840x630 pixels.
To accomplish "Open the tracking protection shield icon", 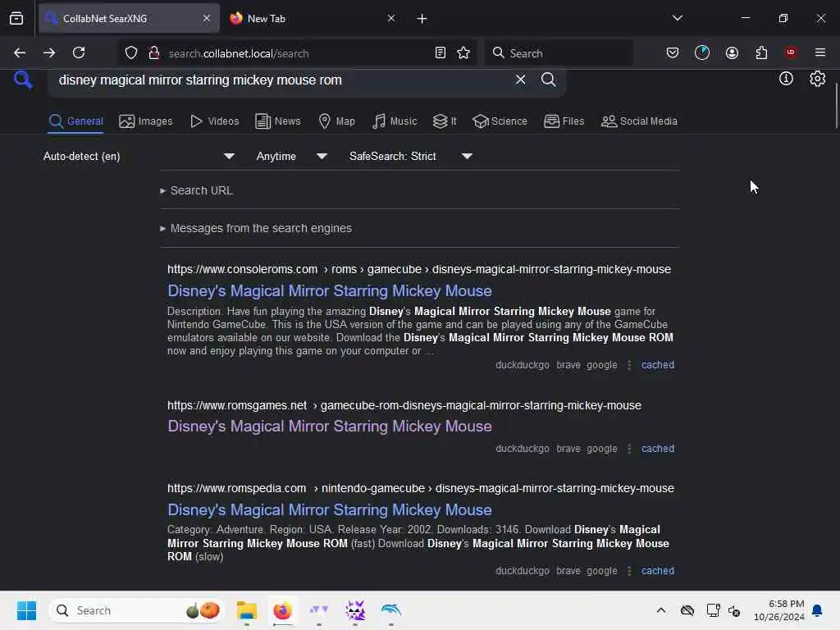I will 131,52.
